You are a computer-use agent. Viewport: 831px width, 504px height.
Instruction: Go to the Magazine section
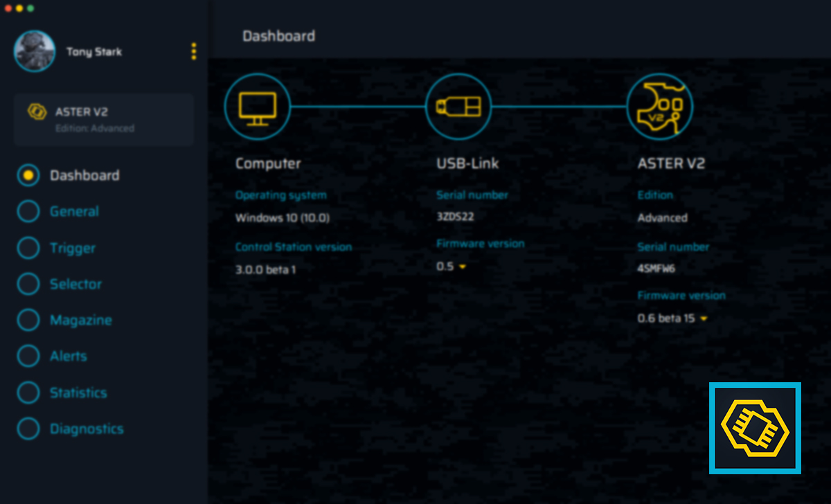pyautogui.click(x=80, y=321)
